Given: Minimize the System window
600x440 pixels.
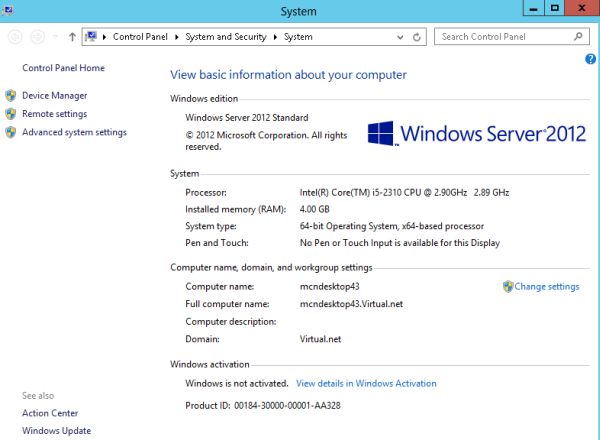Looking at the screenshot, I should 533,8.
